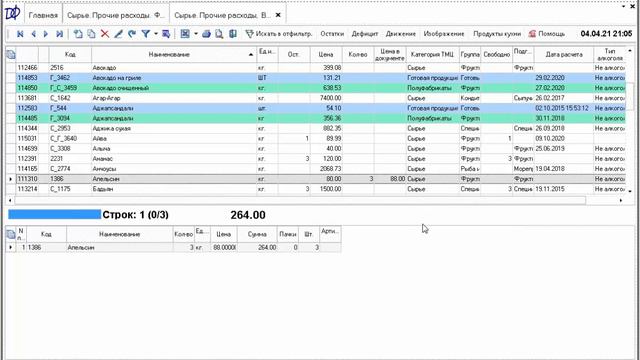Screen dimensions: 640x360
Task: Click code cell 'С_Г_3640'
Action: click(70, 138)
